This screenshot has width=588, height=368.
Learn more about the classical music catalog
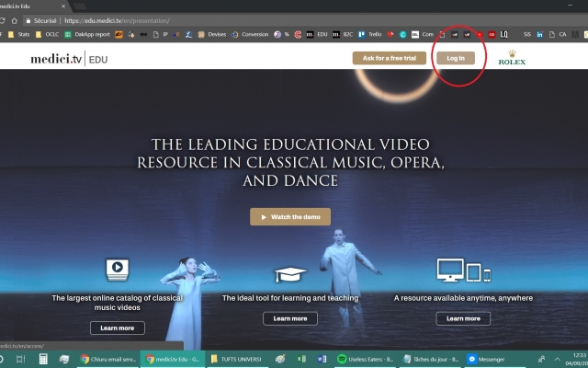(117, 328)
